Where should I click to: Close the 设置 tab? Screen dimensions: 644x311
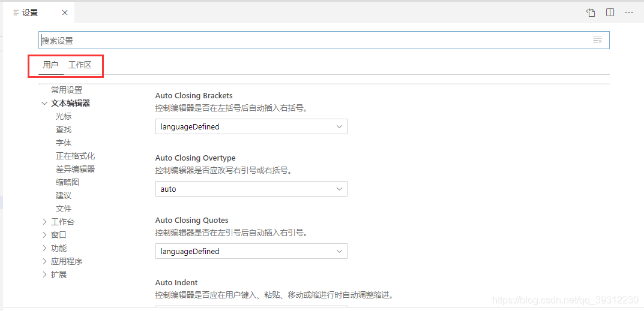point(64,13)
